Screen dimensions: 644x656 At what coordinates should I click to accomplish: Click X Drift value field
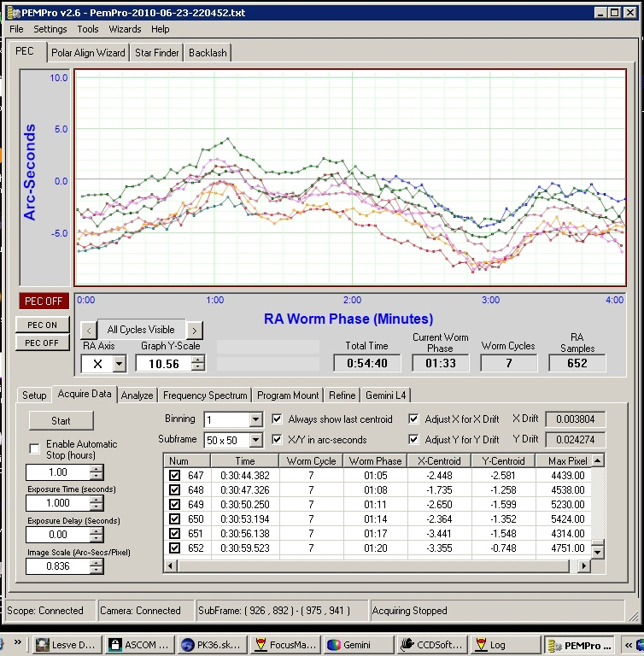click(x=576, y=419)
